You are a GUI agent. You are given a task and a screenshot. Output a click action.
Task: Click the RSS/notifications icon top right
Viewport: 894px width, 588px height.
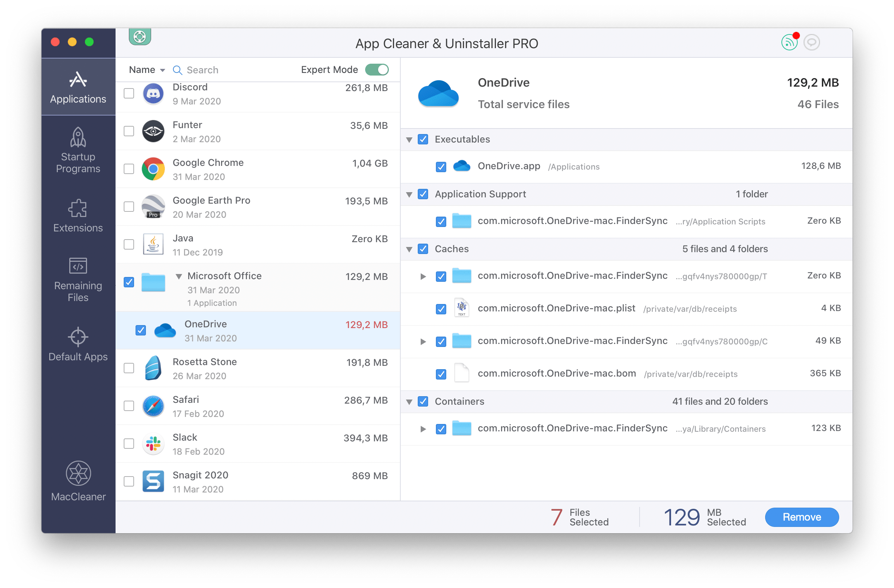click(789, 43)
